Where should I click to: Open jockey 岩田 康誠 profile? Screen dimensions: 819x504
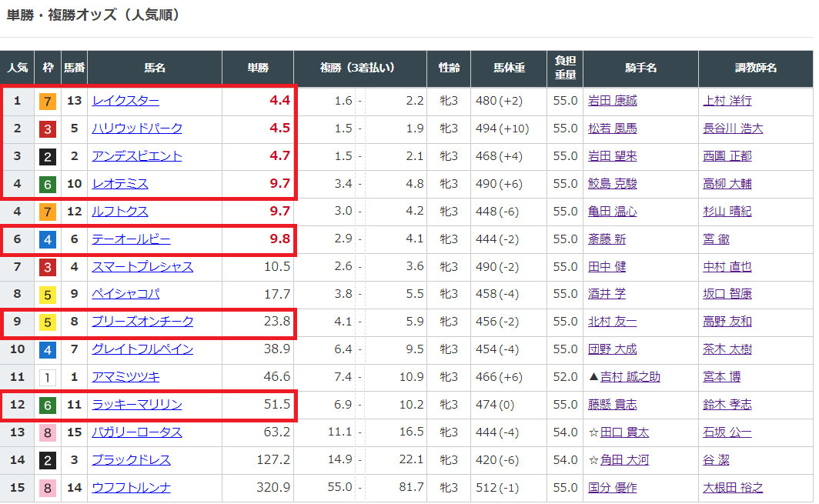tap(613, 101)
